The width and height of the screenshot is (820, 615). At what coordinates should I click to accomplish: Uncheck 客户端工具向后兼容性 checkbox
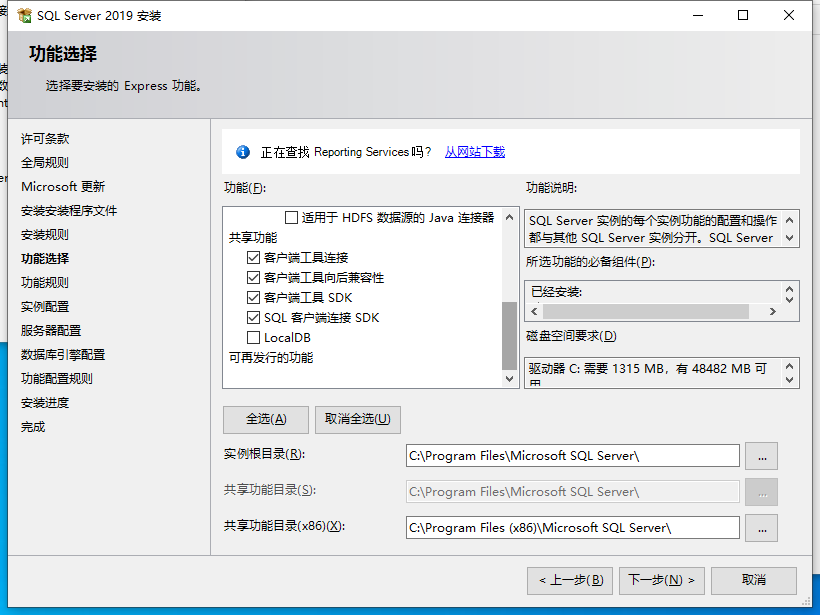tap(253, 277)
